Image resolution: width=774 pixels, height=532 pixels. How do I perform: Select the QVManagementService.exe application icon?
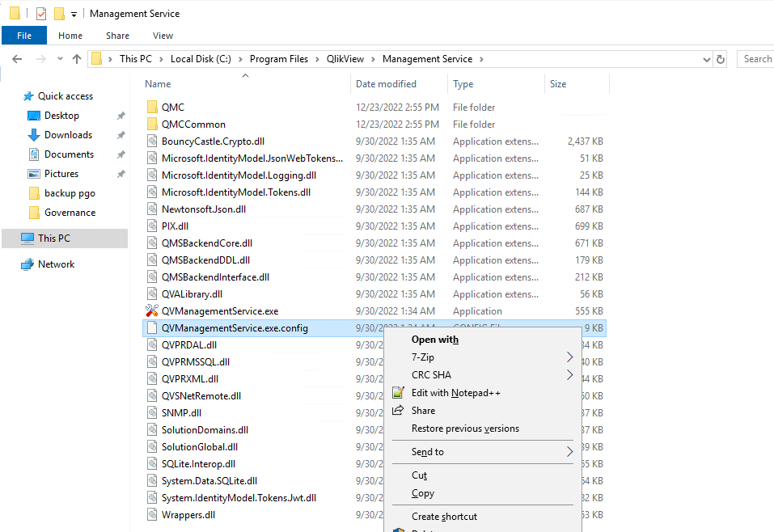(x=152, y=311)
